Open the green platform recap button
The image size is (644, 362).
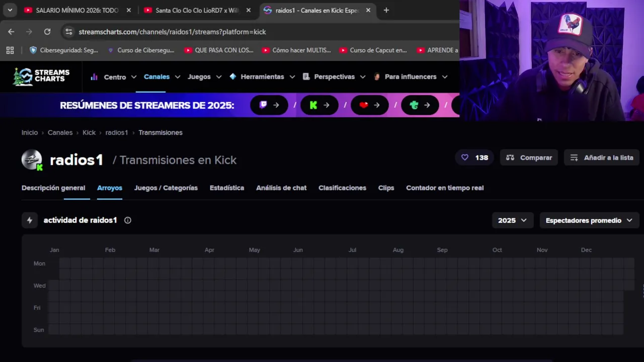(420, 105)
